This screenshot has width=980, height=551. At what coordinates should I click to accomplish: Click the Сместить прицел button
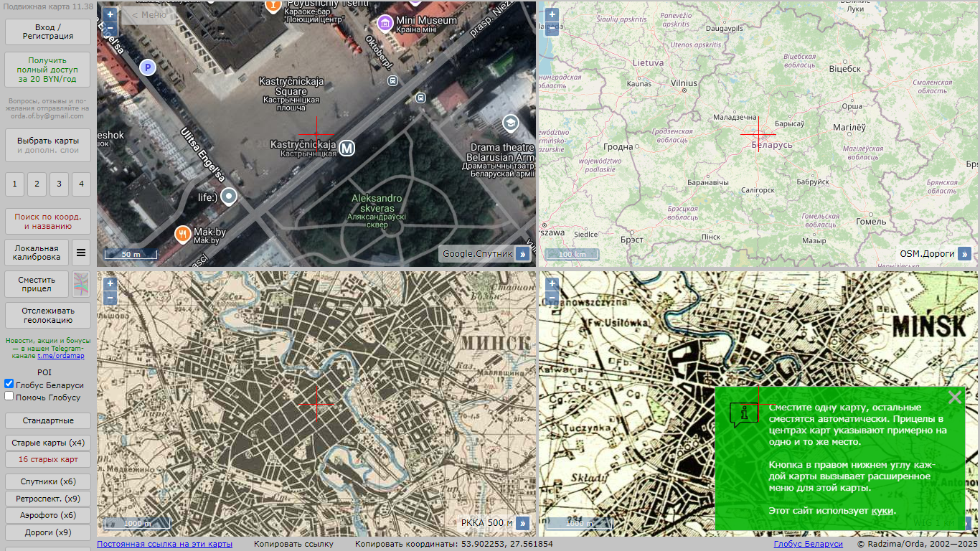[37, 284]
